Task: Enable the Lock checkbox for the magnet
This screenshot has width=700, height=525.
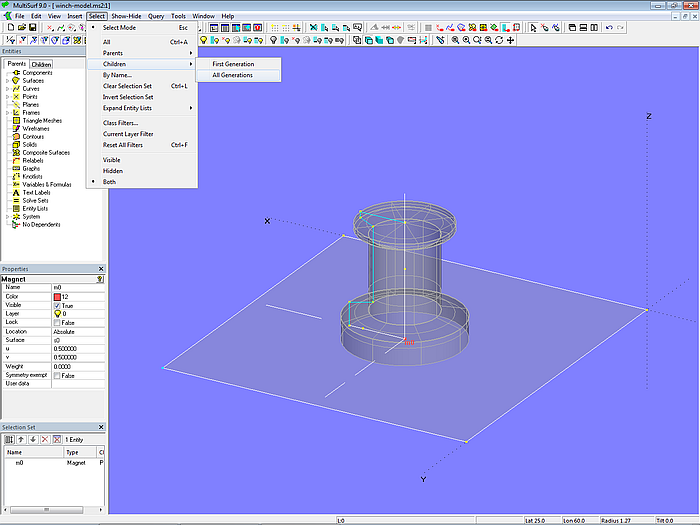Action: pyautogui.click(x=57, y=322)
